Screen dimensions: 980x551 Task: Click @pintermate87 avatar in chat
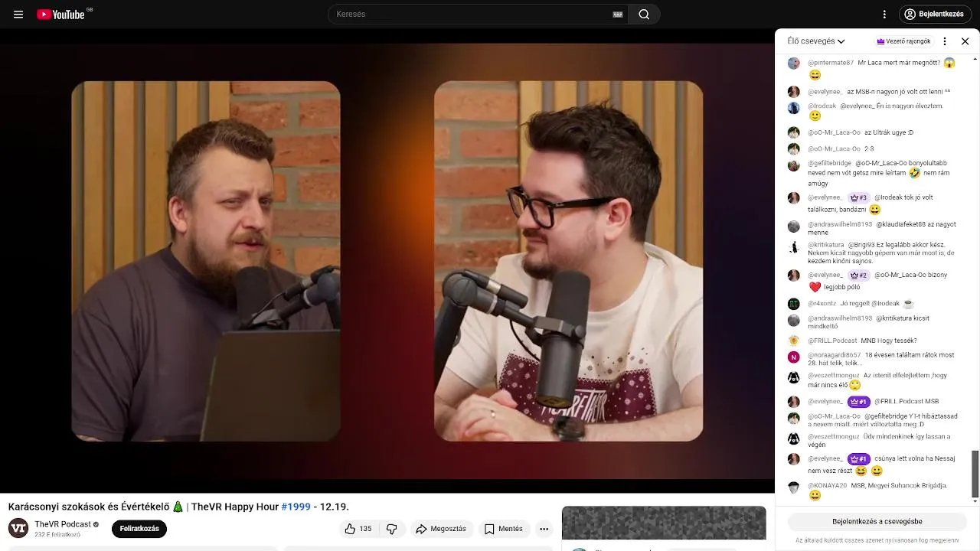[794, 64]
